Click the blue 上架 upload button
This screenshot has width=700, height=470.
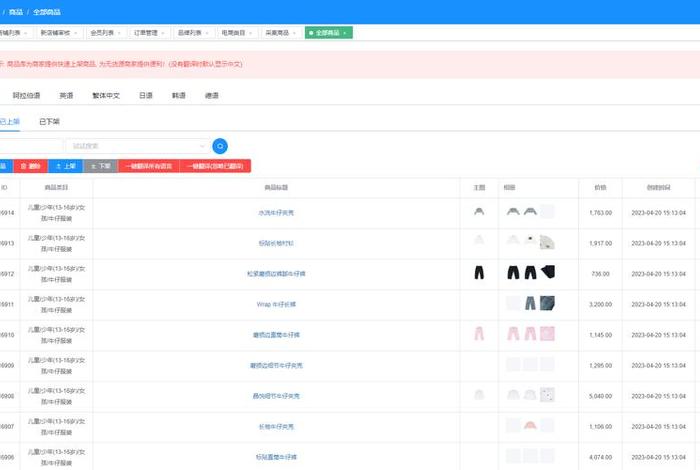click(x=65, y=166)
